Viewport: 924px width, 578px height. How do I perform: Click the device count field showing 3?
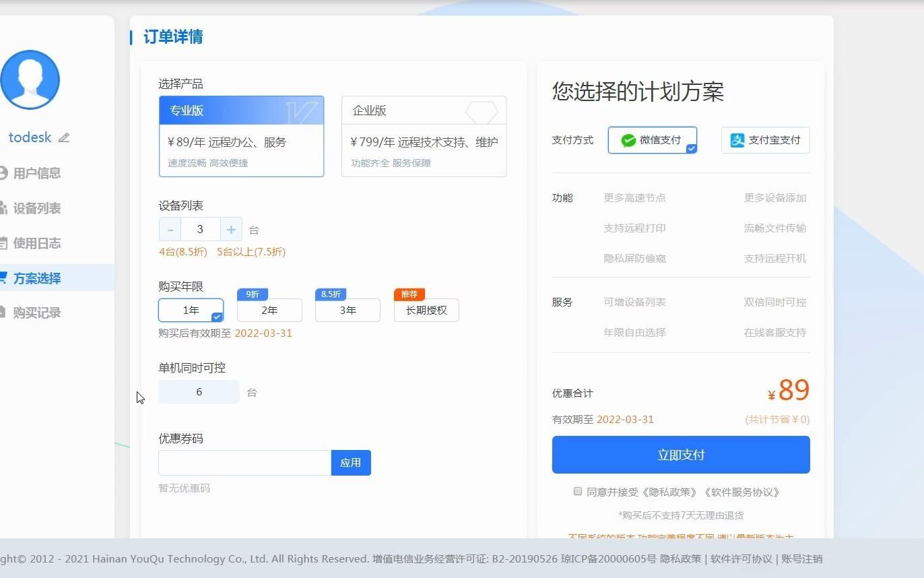(200, 230)
